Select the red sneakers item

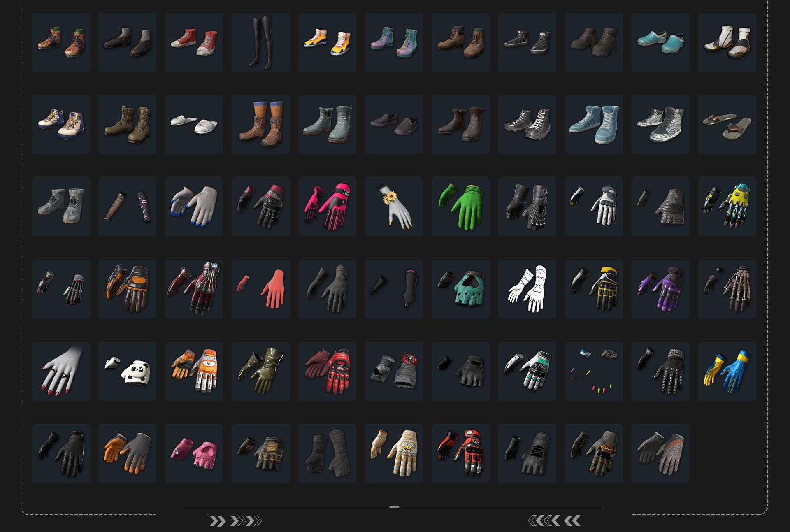(194, 42)
